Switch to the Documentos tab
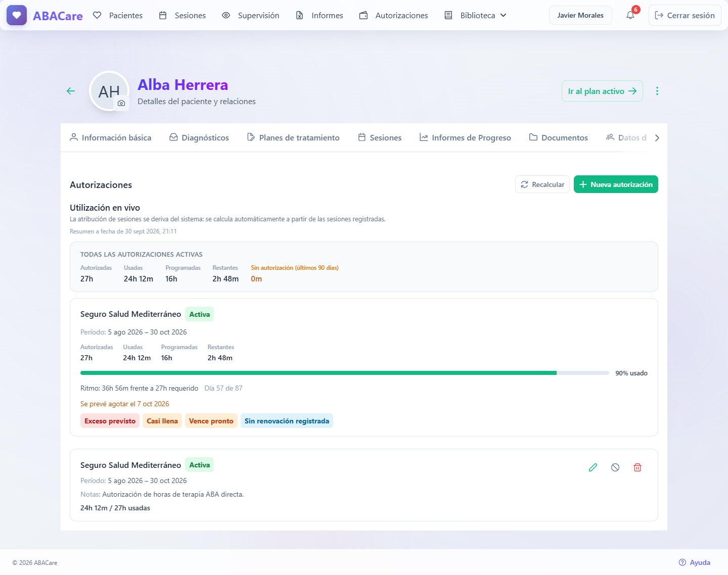This screenshot has width=728, height=575. click(559, 137)
